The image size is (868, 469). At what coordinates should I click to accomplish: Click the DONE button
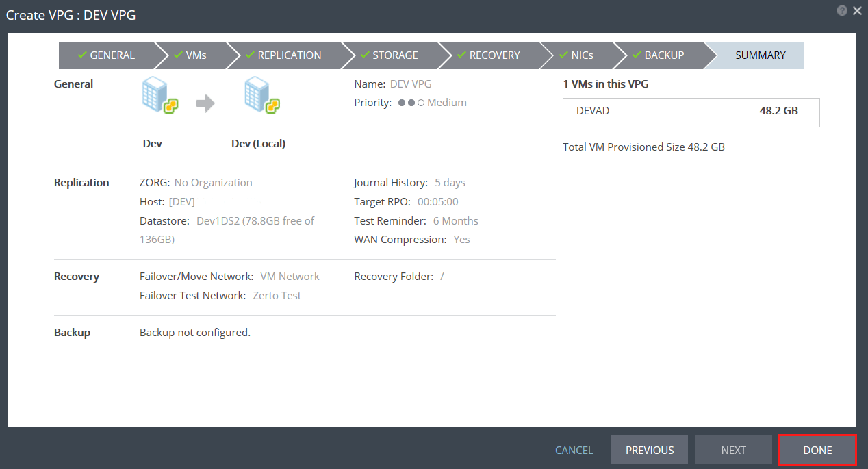(817, 450)
